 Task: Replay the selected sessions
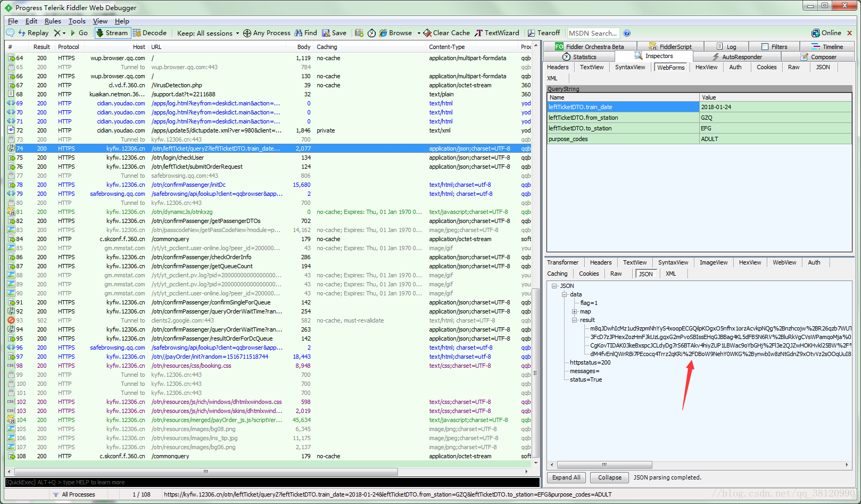[x=34, y=33]
